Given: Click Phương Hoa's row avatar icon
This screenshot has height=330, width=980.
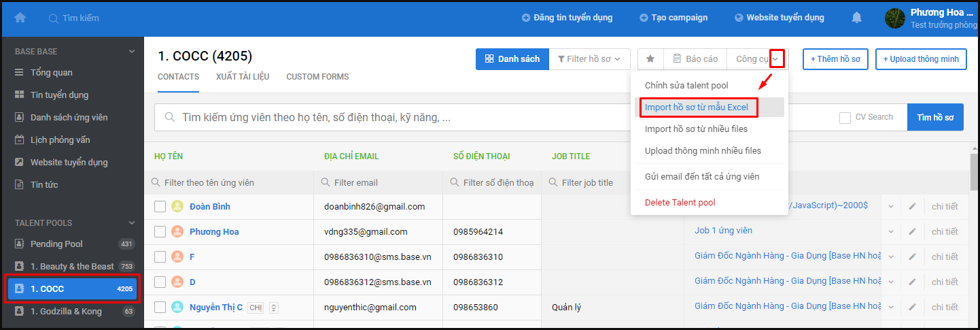Looking at the screenshot, I should 177,231.
